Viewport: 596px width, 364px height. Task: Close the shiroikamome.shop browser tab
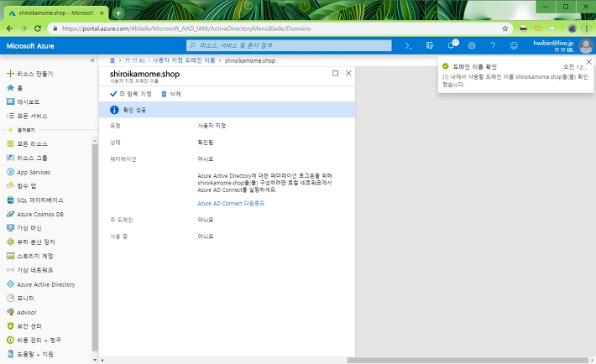pyautogui.click(x=102, y=13)
